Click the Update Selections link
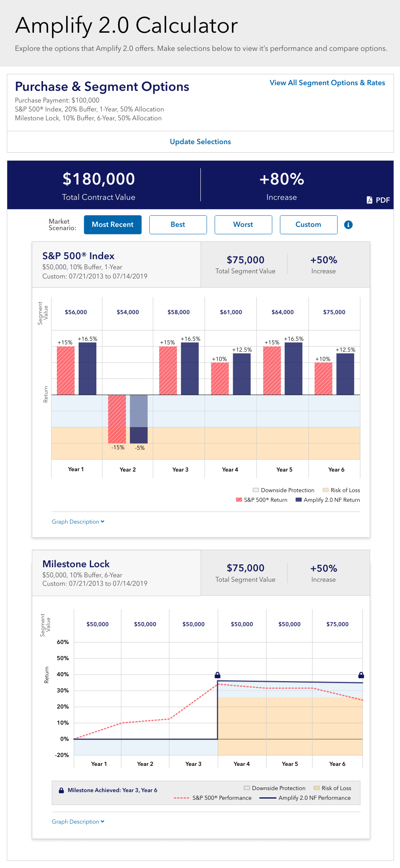 click(200, 142)
